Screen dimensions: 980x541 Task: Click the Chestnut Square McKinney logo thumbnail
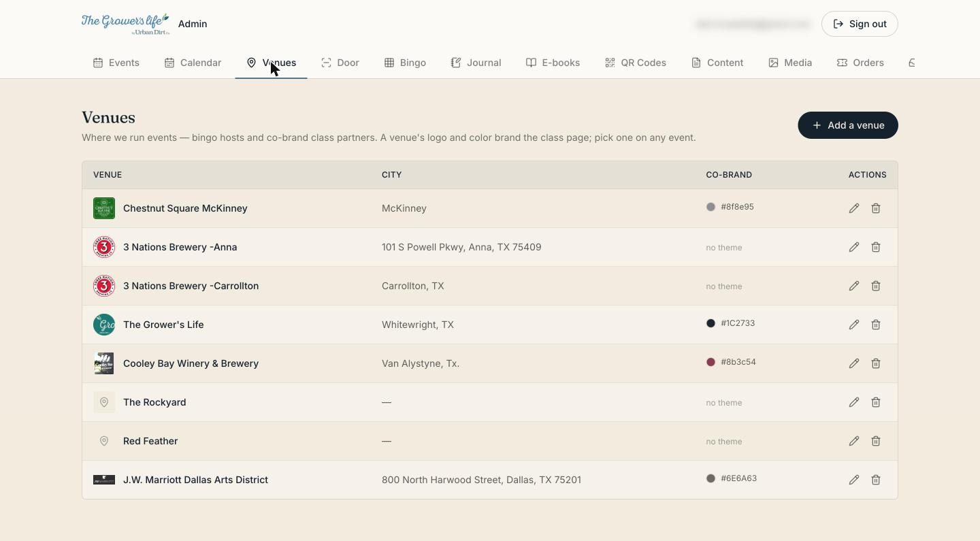pyautogui.click(x=104, y=208)
